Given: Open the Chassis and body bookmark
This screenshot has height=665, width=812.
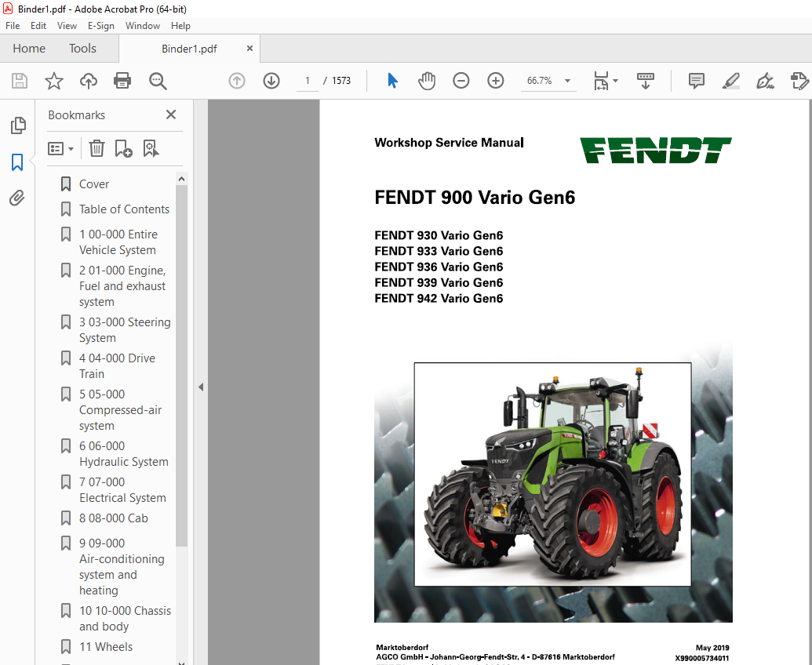Looking at the screenshot, I should click(125, 619).
